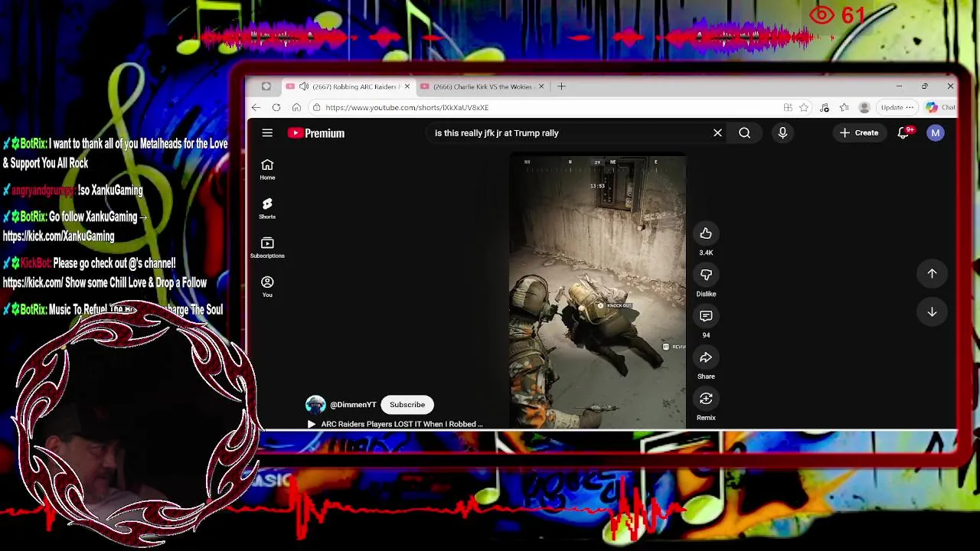Open the account avatar M menu
Viewport: 980px width, 551px height.
pyautogui.click(x=935, y=133)
